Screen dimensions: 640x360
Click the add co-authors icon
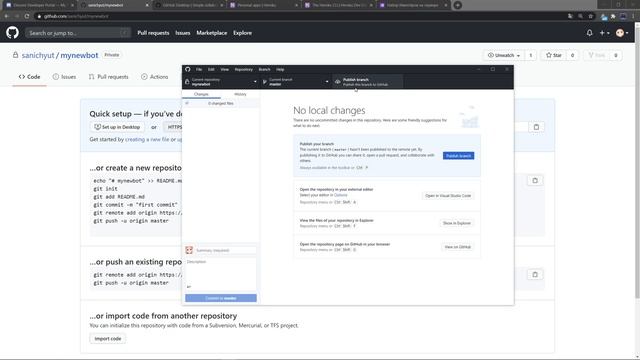pyautogui.click(x=189, y=287)
